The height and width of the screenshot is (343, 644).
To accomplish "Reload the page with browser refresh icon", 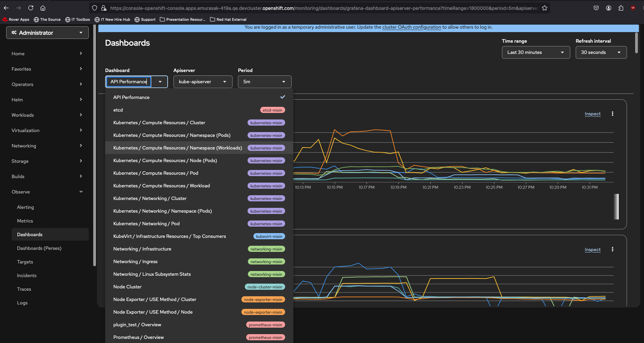I will coord(31,8).
